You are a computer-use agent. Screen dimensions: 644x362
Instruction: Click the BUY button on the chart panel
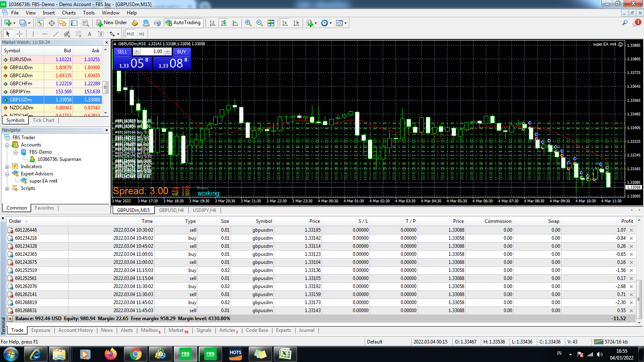pyautogui.click(x=182, y=52)
